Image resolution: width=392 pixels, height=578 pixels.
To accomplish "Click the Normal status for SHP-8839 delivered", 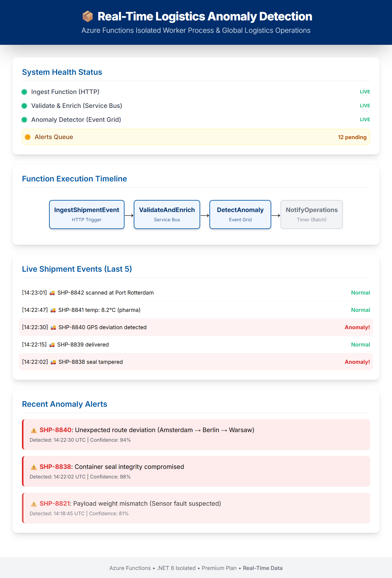I will click(360, 345).
